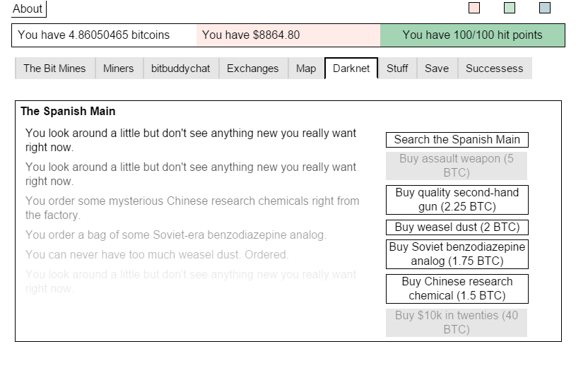Viewport: 588px width, 380px height.
Task: Switch to the Stuff tab
Action: point(397,69)
